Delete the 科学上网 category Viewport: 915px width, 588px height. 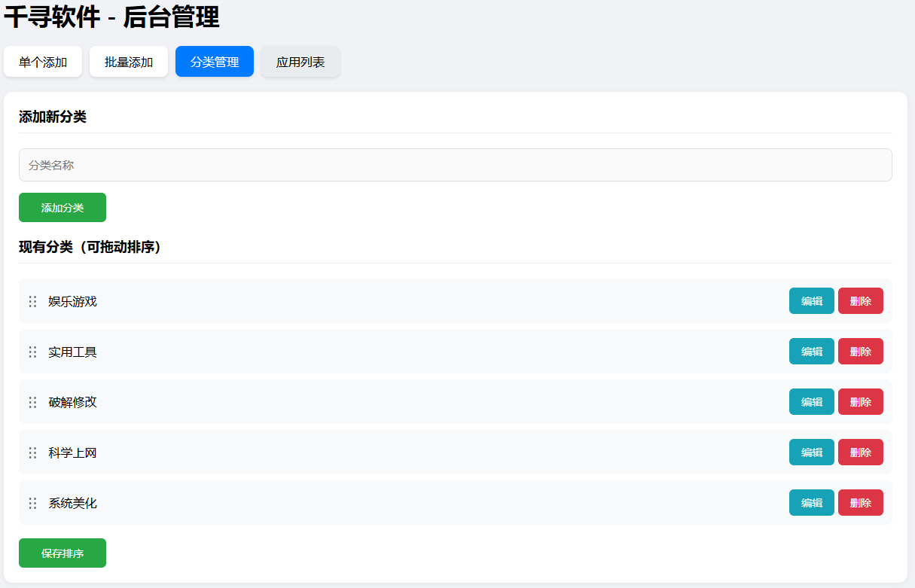[860, 452]
